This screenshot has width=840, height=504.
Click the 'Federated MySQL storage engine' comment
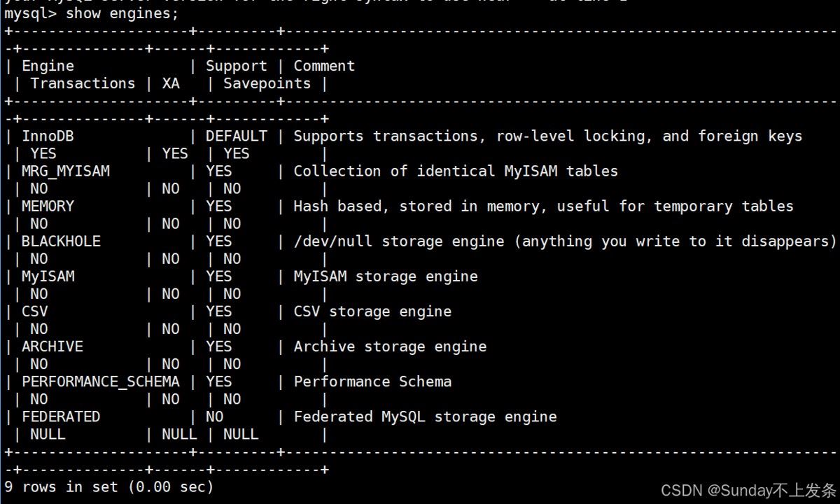(425, 416)
